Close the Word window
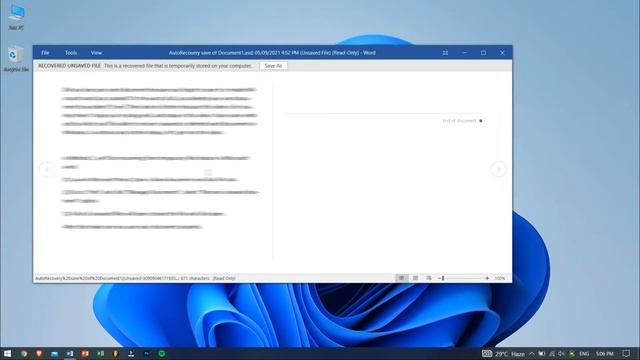This screenshot has width=640, height=360. coord(502,53)
